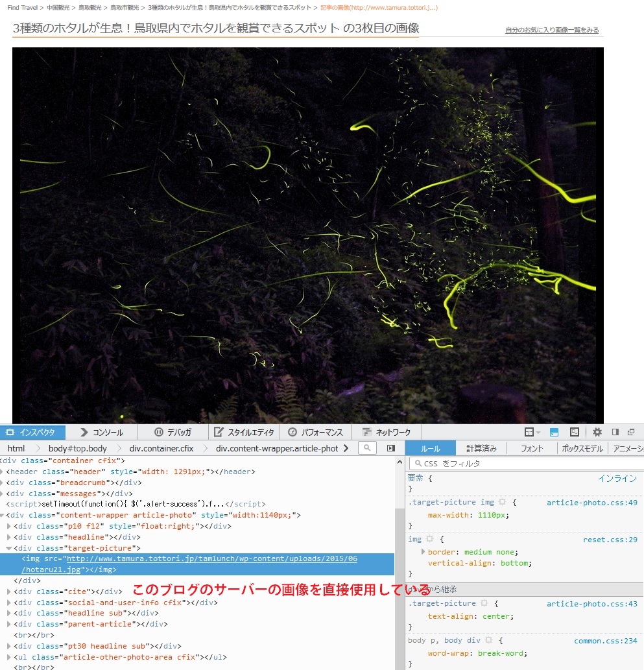Expand the header element node
The height and width of the screenshot is (670, 644).
2,472
